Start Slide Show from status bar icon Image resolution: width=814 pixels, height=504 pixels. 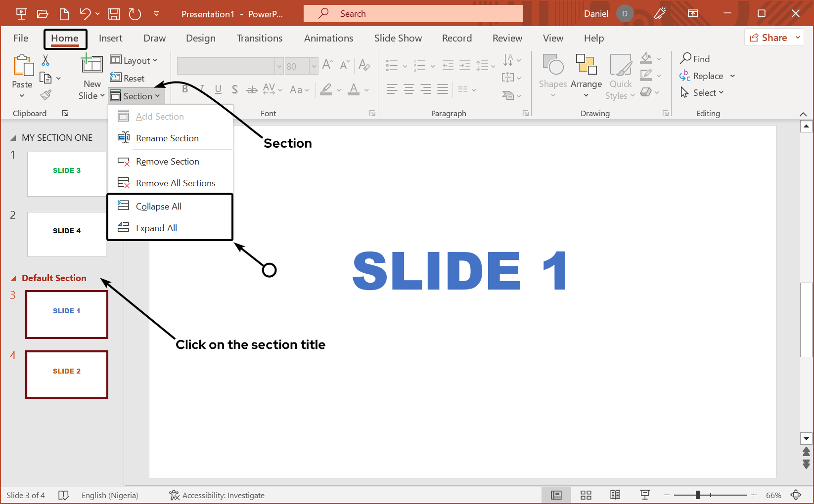tap(645, 495)
